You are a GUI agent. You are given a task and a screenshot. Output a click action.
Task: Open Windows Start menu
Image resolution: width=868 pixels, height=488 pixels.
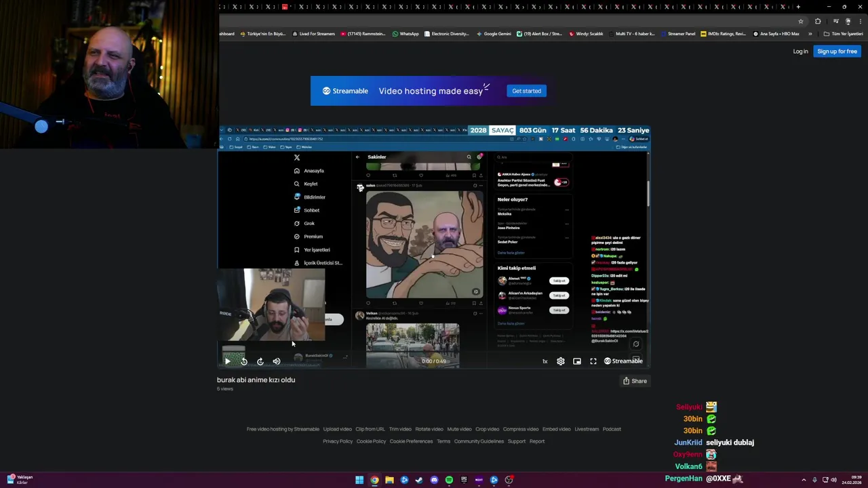point(359,480)
